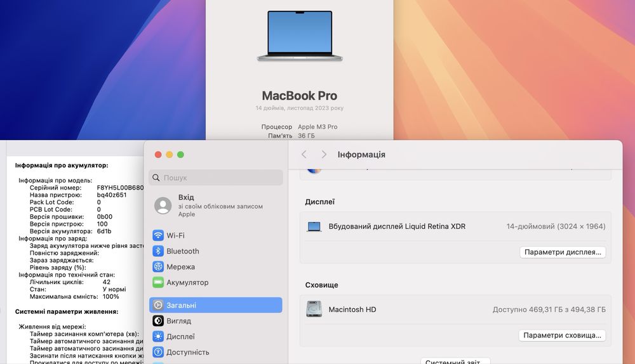Open the Вигляд appearance settings
Screen dimensions: 635x364
click(x=215, y=321)
